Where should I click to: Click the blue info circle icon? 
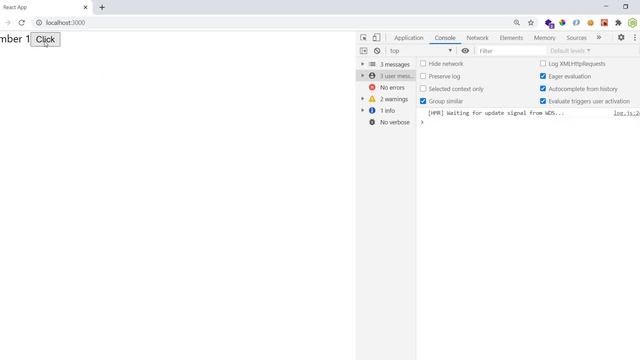(372, 110)
